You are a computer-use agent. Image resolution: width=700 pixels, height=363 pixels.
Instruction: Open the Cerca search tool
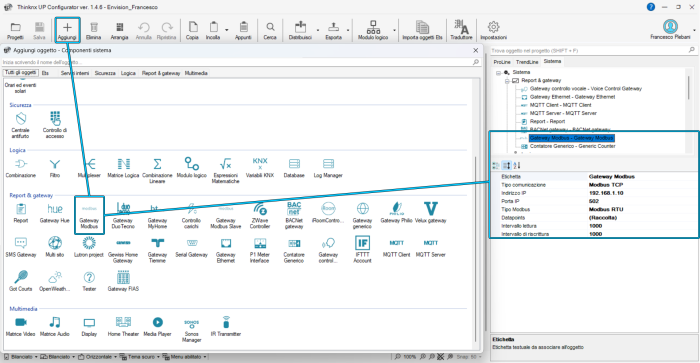pos(270,30)
